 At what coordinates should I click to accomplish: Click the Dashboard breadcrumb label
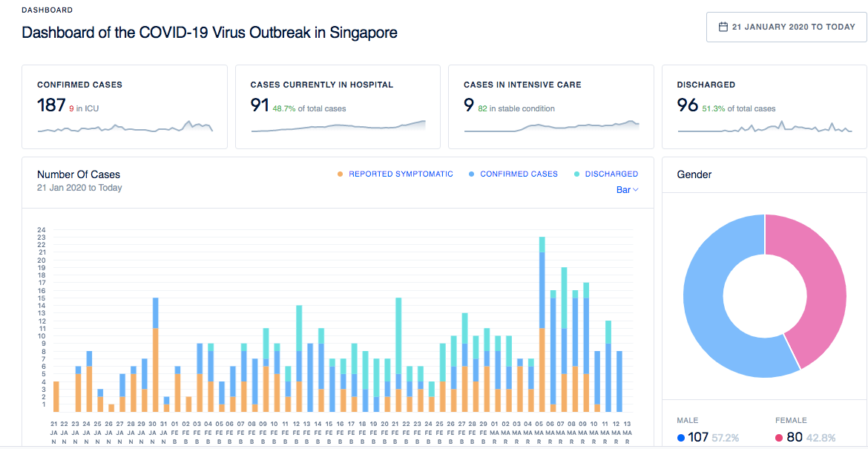coord(47,10)
